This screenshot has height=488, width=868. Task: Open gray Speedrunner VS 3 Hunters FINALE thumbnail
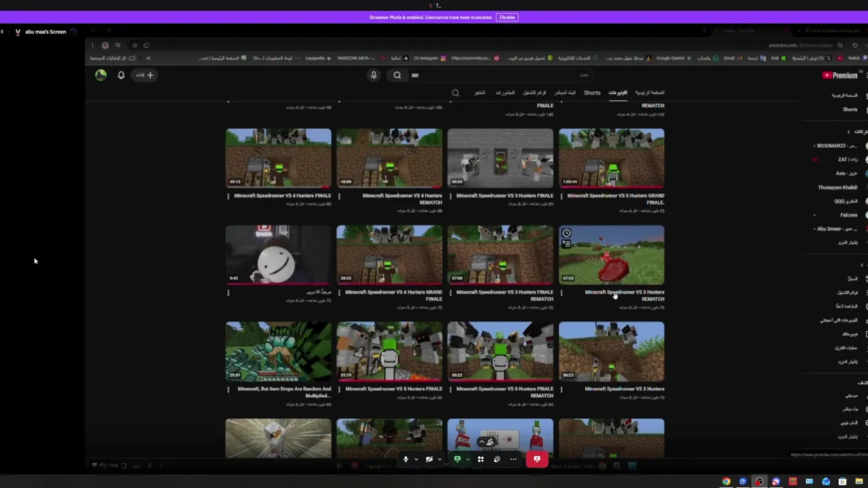pyautogui.click(x=500, y=158)
